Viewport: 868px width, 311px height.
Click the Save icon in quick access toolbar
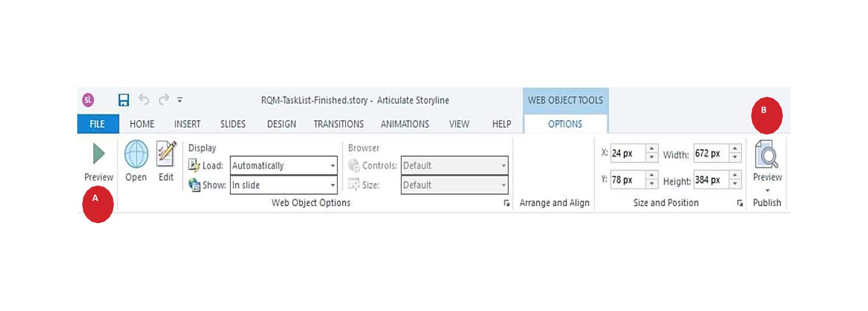coord(123,100)
